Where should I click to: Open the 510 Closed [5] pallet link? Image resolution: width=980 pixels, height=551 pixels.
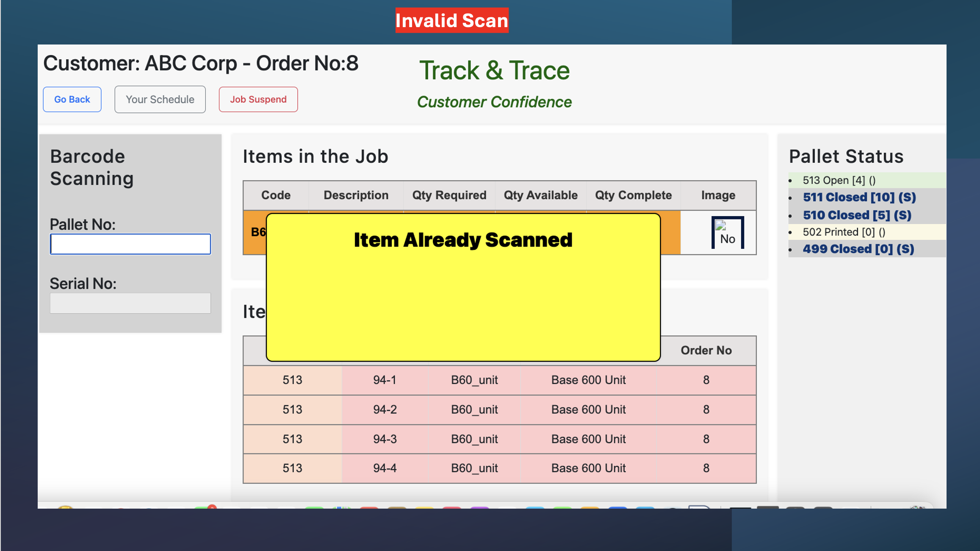[x=857, y=215]
